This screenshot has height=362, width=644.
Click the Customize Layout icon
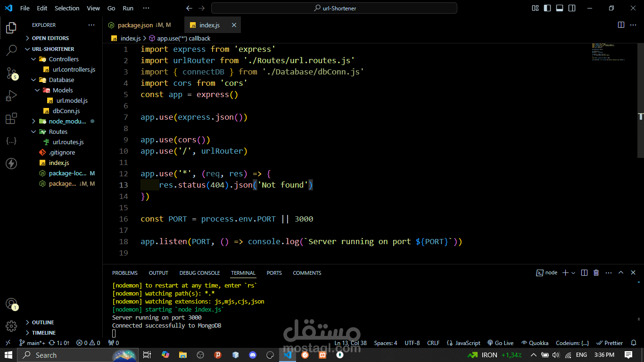click(x=535, y=8)
